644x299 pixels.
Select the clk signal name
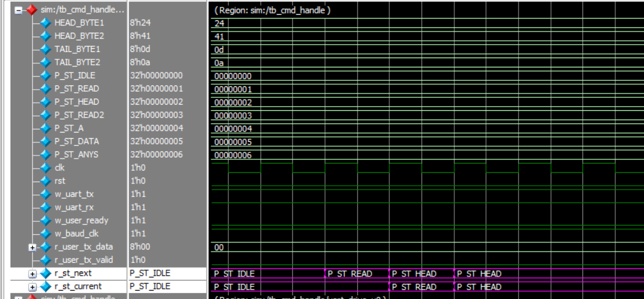tap(60, 167)
